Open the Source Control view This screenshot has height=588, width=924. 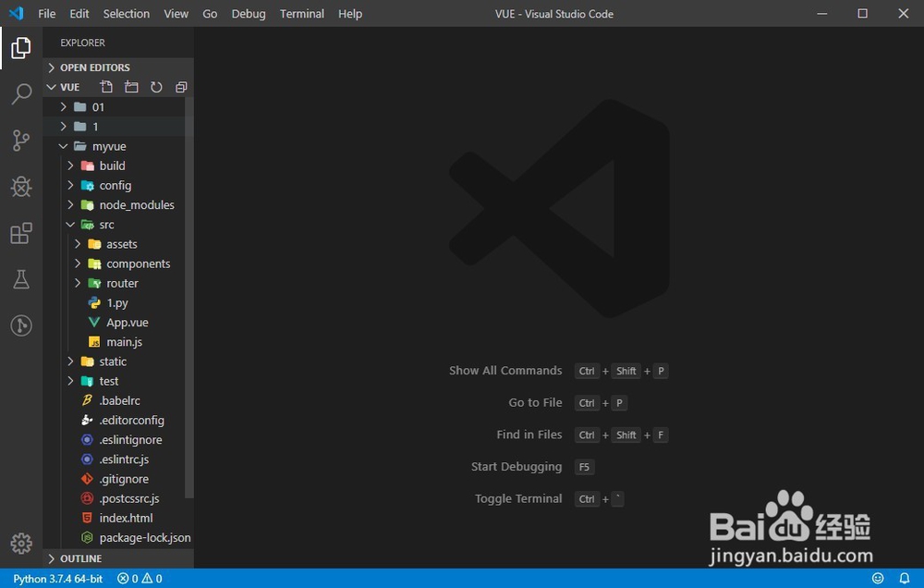(x=21, y=141)
